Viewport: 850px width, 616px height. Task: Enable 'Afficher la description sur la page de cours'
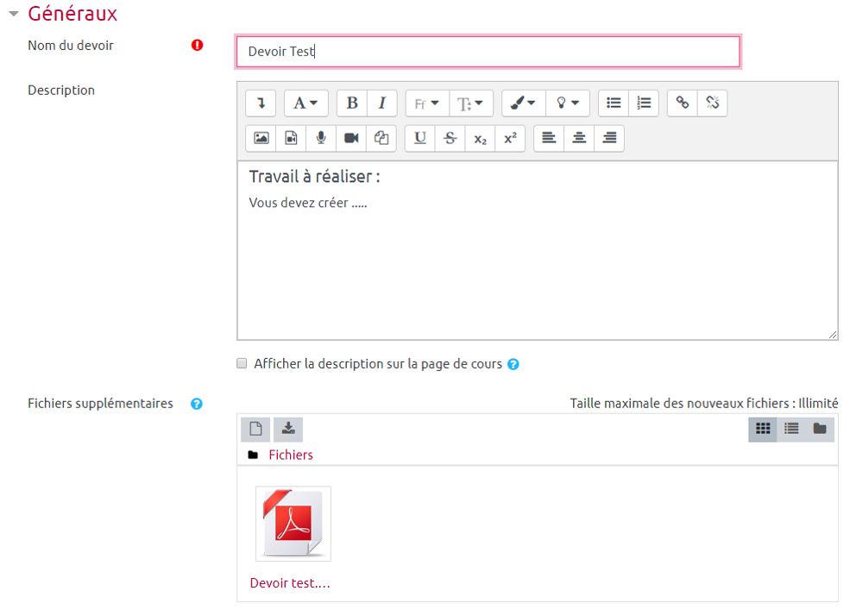[242, 364]
